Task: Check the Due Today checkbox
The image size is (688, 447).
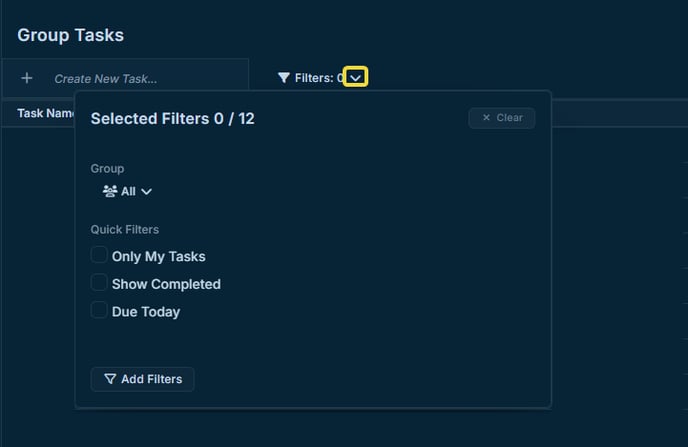Action: 99,310
